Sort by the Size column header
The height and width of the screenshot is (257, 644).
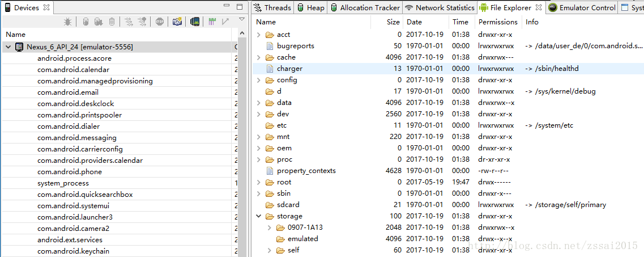pyautogui.click(x=387, y=22)
